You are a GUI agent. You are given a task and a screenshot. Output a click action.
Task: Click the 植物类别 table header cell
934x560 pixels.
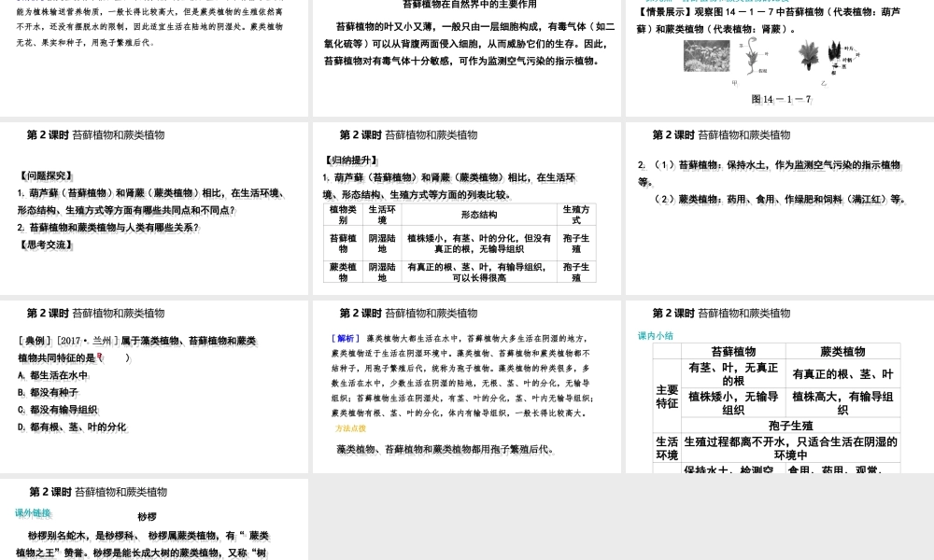(x=343, y=215)
